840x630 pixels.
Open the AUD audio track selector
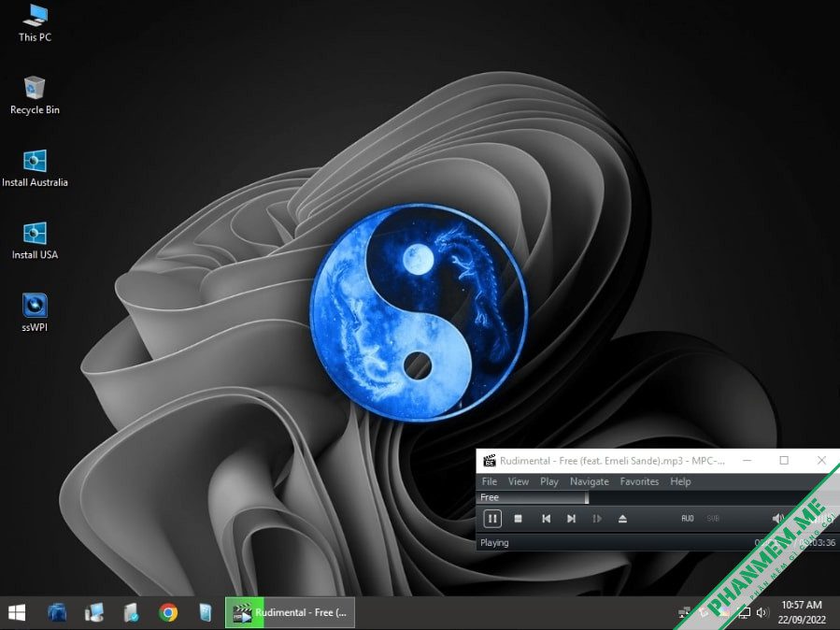(688, 519)
